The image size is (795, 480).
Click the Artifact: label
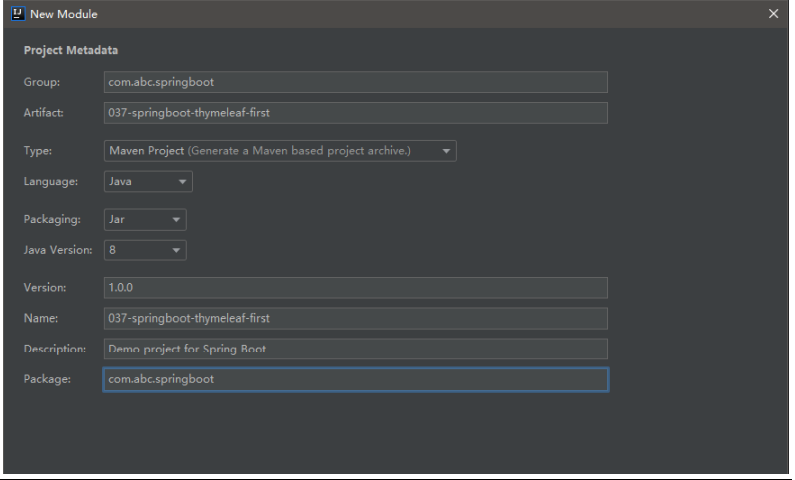[x=44, y=113]
